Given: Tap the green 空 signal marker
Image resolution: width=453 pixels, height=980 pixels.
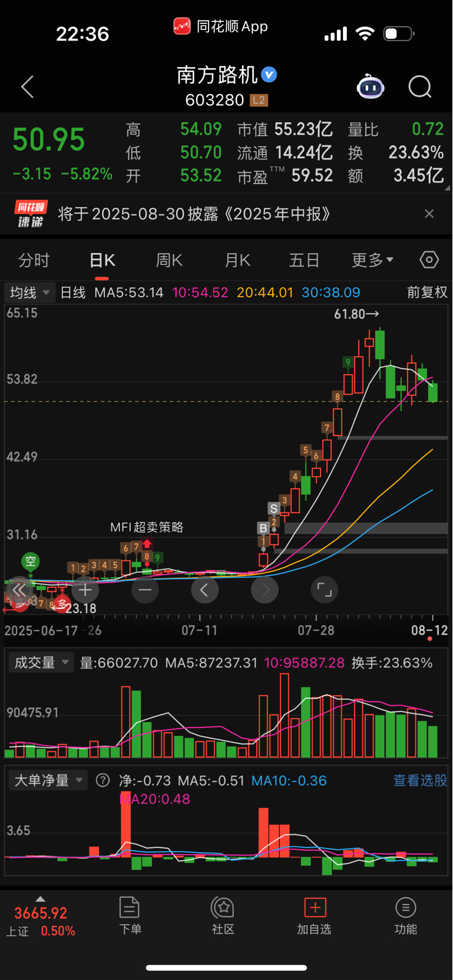Looking at the screenshot, I should pos(30,562).
